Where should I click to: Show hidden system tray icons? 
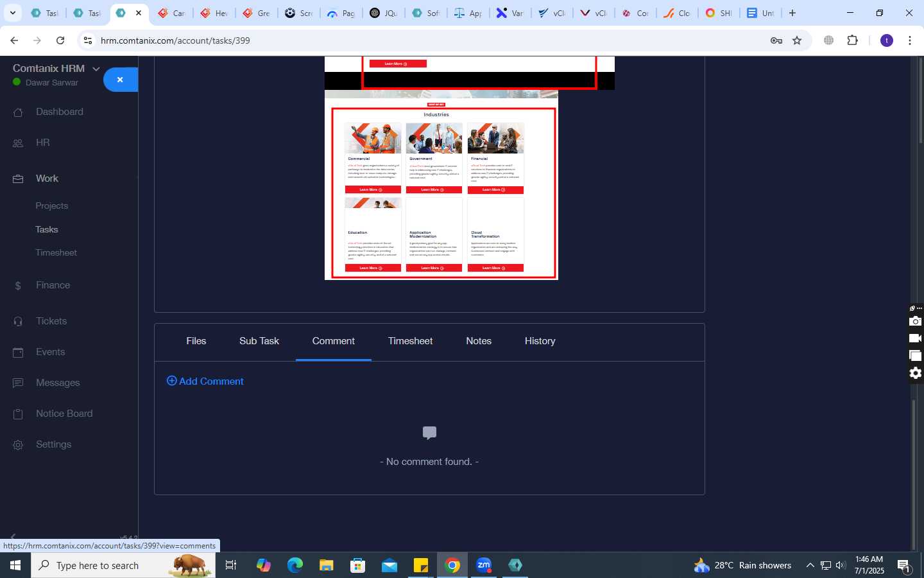pyautogui.click(x=810, y=565)
